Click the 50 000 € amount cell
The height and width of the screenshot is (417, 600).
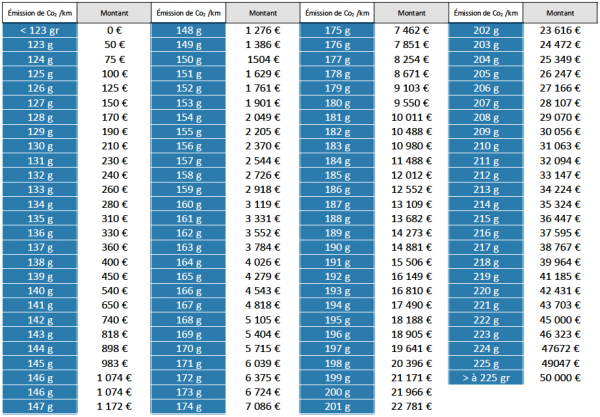pyautogui.click(x=562, y=377)
